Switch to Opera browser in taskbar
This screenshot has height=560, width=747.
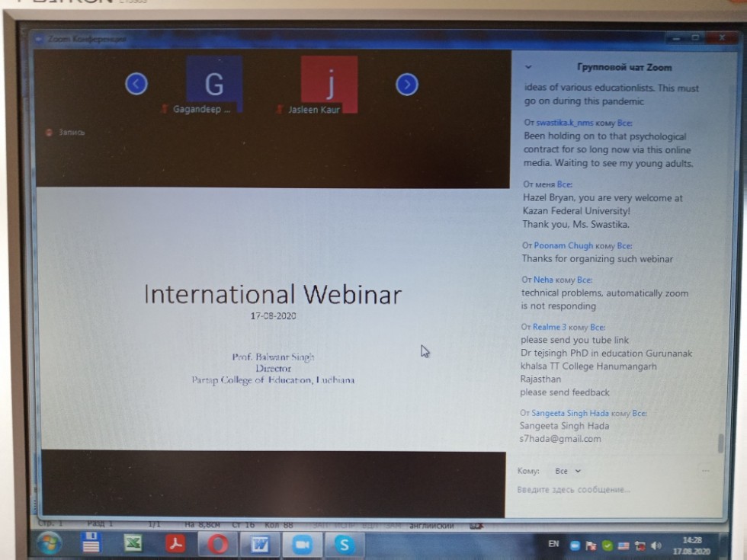coord(218,544)
